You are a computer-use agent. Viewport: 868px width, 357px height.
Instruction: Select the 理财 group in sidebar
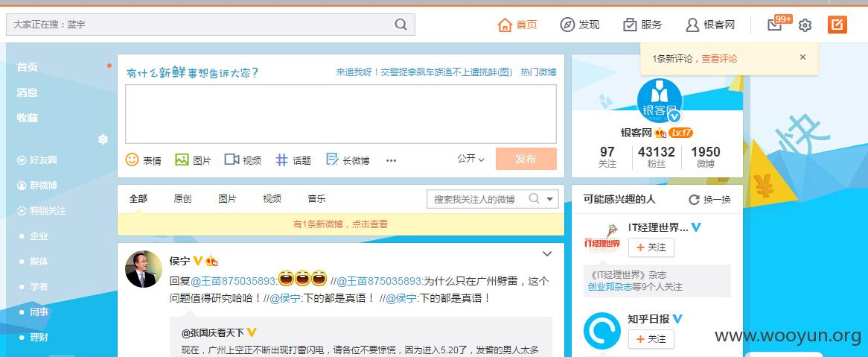[x=39, y=338]
